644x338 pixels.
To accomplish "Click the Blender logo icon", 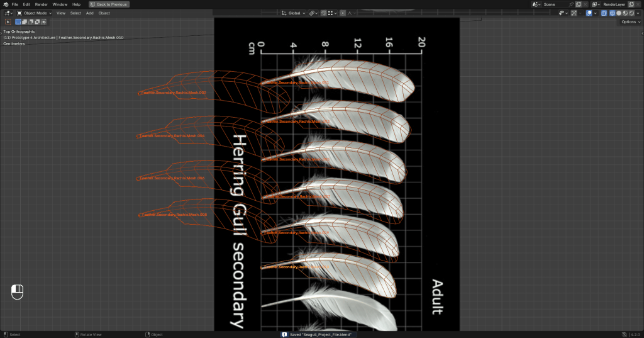I will click(x=5, y=4).
